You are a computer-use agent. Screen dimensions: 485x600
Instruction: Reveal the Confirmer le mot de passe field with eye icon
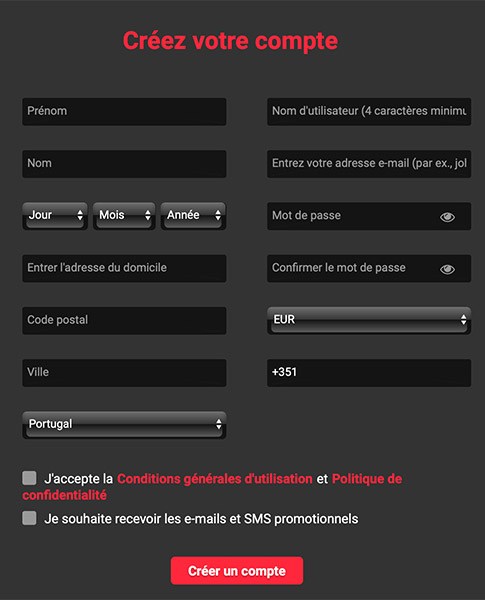point(447,269)
